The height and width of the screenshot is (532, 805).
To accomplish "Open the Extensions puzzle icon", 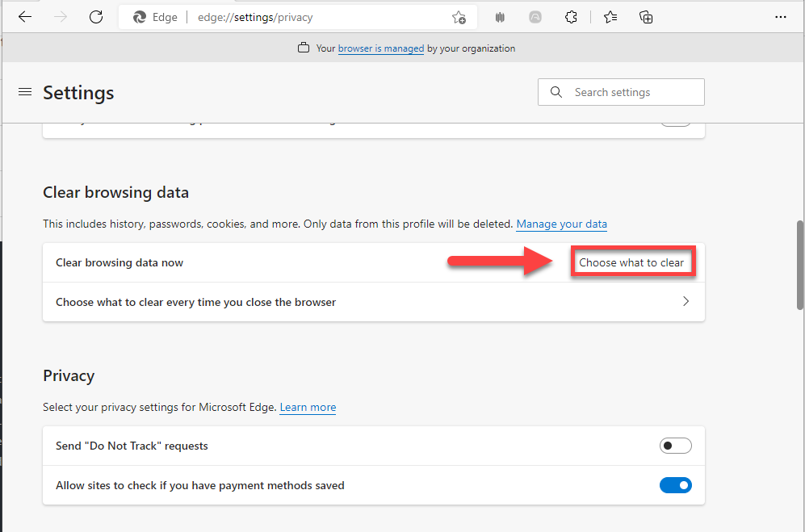I will (571, 17).
